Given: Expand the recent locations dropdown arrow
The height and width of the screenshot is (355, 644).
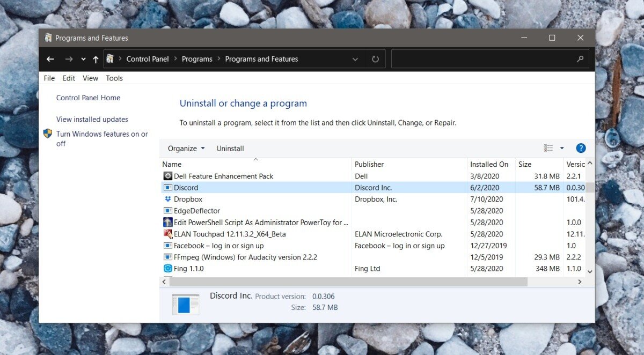Looking at the screenshot, I should [83, 59].
